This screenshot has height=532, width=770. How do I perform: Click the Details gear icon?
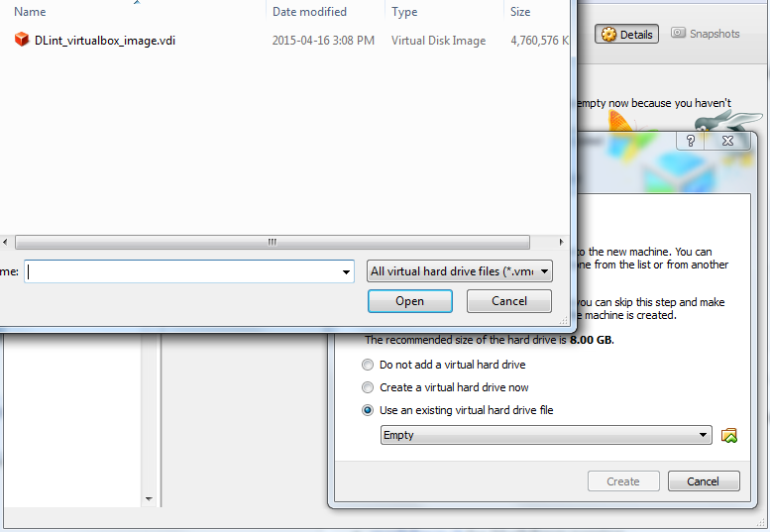tap(608, 35)
